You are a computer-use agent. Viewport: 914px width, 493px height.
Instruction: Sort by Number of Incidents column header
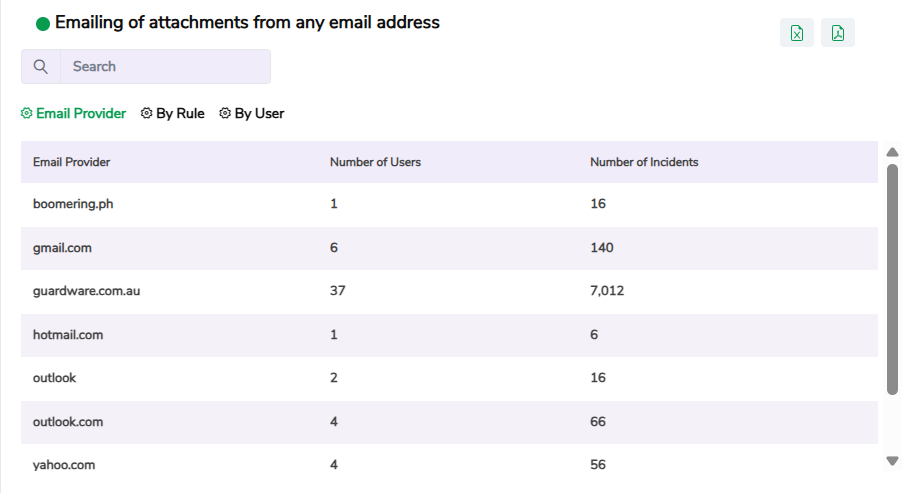coord(644,162)
